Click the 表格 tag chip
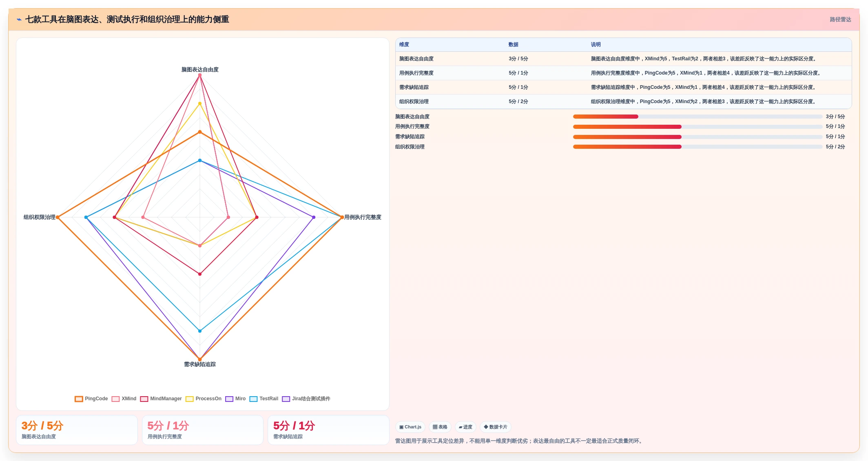Screen dimensions: 868x461 440,427
